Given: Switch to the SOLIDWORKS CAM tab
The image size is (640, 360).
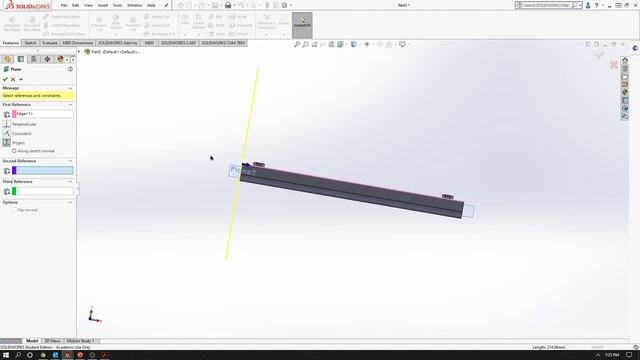Looking at the screenshot, I should [178, 43].
